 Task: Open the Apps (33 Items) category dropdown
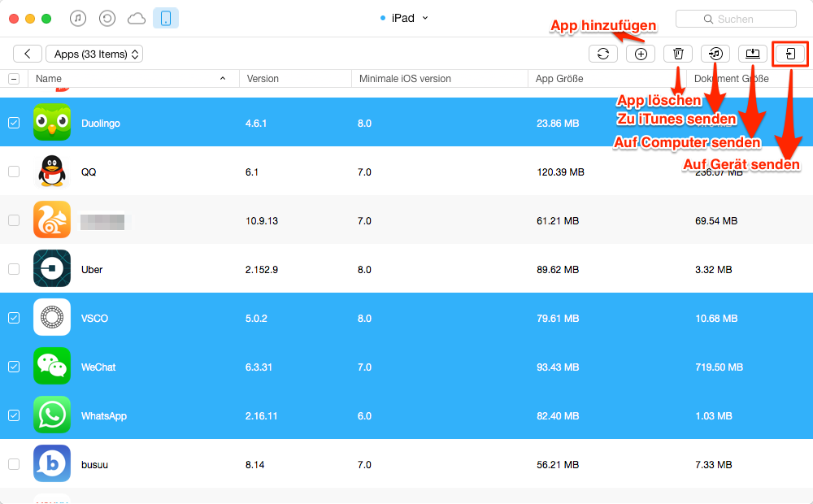pyautogui.click(x=94, y=54)
